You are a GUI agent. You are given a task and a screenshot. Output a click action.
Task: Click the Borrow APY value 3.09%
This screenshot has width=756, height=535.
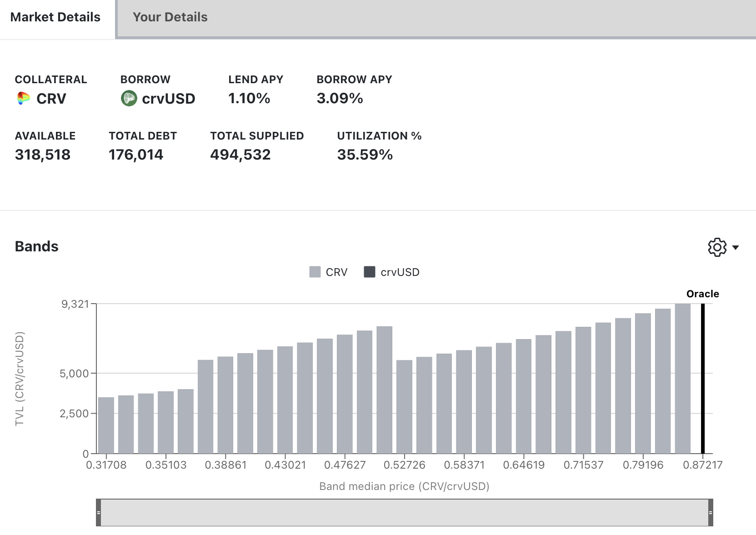340,98
